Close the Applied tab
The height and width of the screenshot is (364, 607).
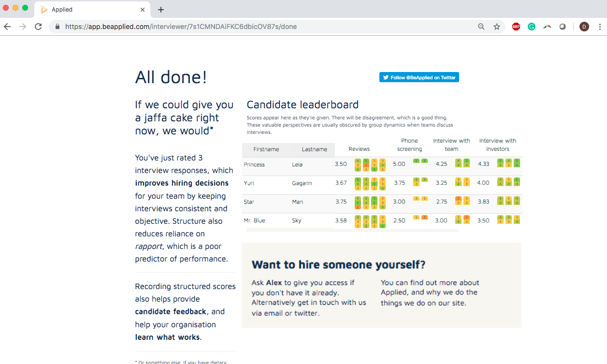(x=143, y=10)
